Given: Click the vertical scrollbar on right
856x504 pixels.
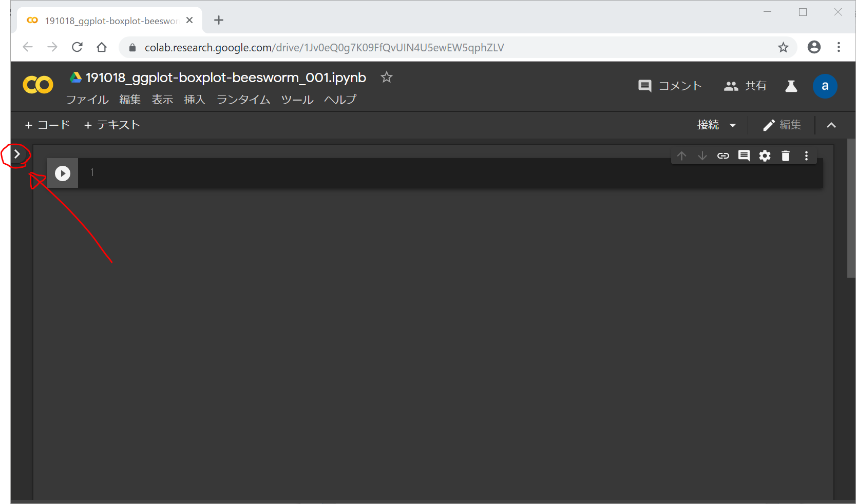Looking at the screenshot, I should coord(851,216).
